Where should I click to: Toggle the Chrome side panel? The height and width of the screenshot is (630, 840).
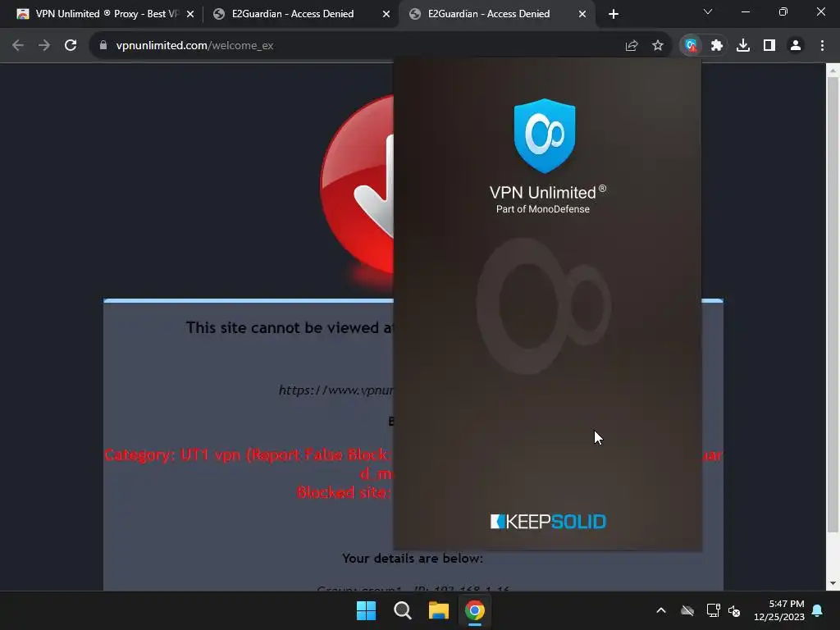(x=769, y=46)
